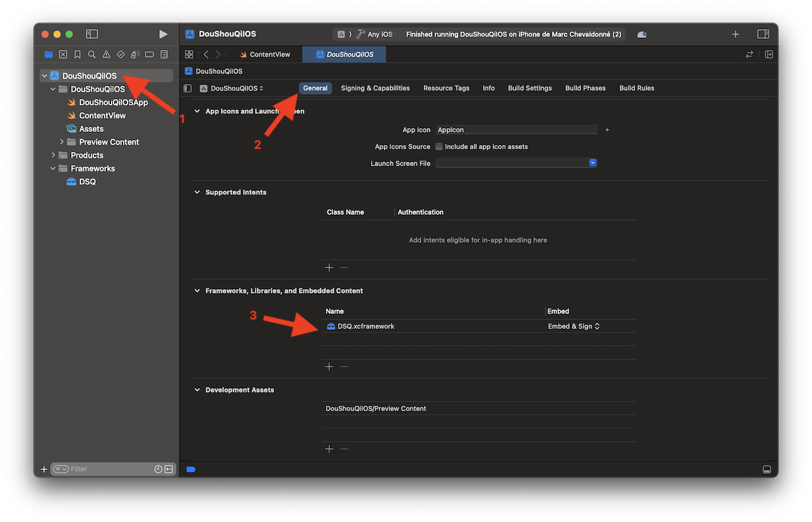Image resolution: width=812 pixels, height=522 pixels.
Task: Switch to the Resource Tags tab
Action: [447, 88]
